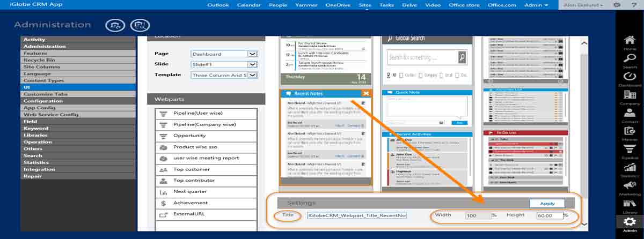Remove Recent Notes webpart with X
This screenshot has width=644, height=239.
(x=366, y=93)
